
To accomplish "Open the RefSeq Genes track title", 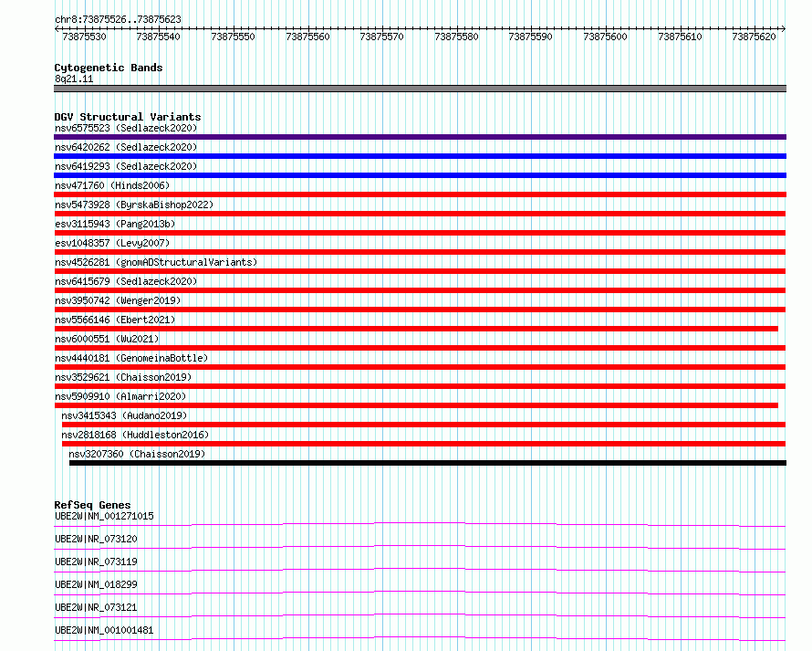I will tap(93, 505).
